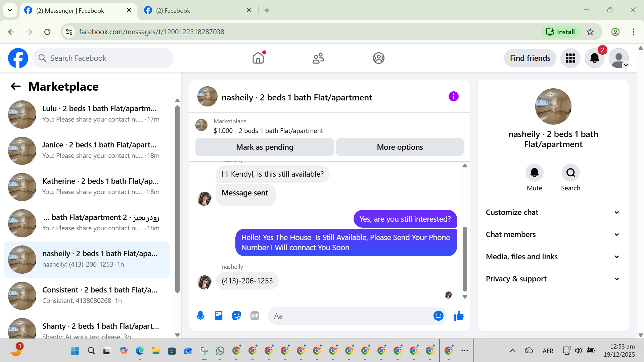Image resolution: width=644 pixels, height=362 pixels.
Task: Open the tab search dropdown arrow
Action: [x=10, y=10]
